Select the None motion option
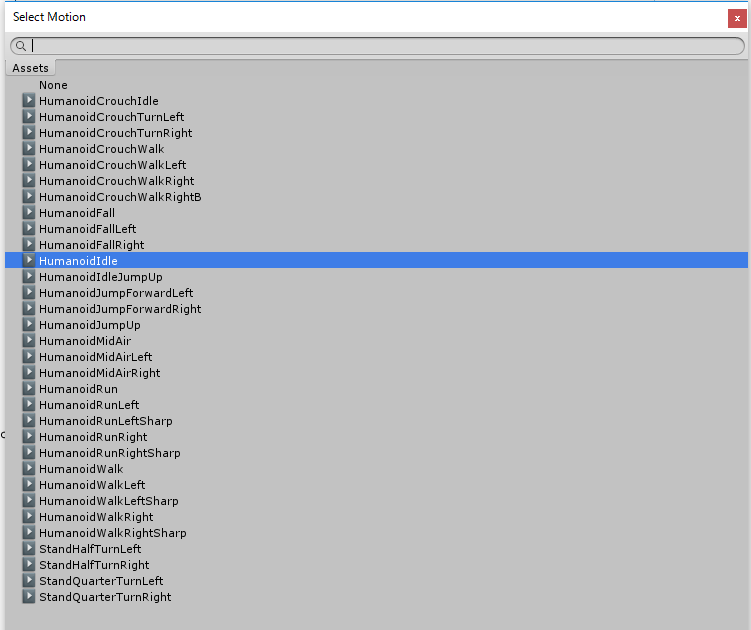The width and height of the screenshot is (751, 630). (53, 85)
